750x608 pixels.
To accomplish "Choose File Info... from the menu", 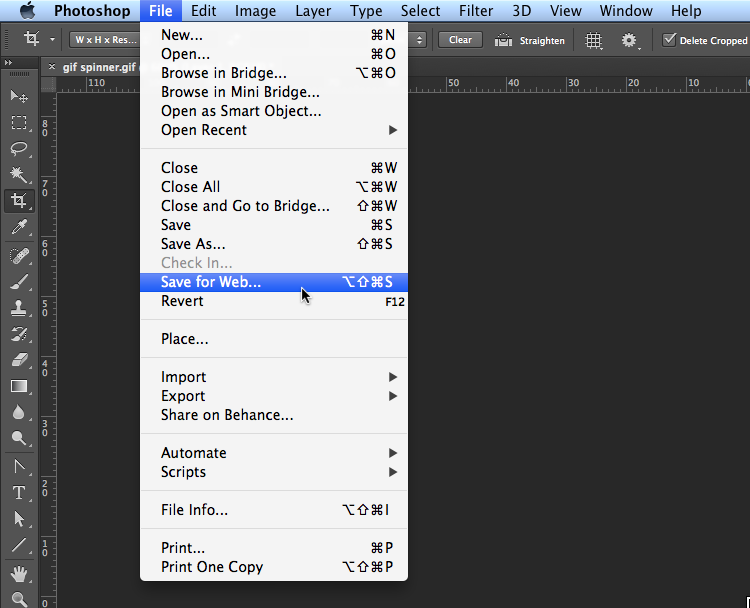I will (x=274, y=510).
